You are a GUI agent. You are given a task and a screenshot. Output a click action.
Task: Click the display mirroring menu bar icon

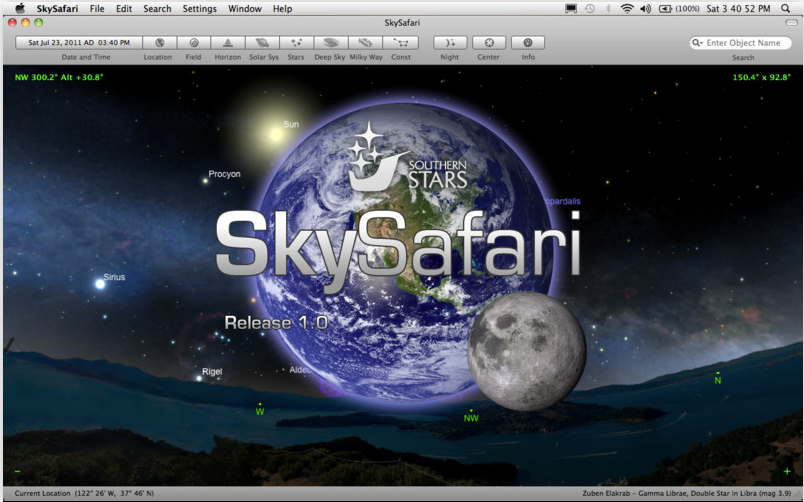coord(571,9)
